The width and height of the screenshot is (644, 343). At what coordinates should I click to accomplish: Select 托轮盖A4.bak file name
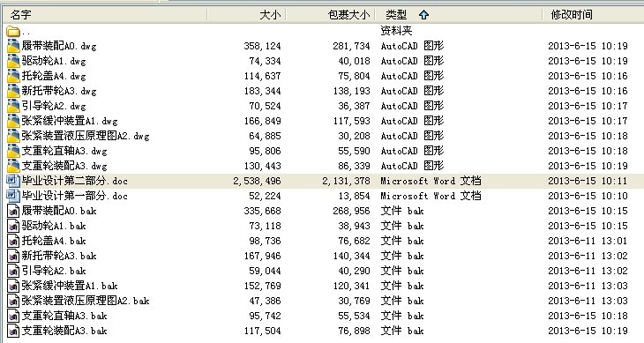(54, 241)
